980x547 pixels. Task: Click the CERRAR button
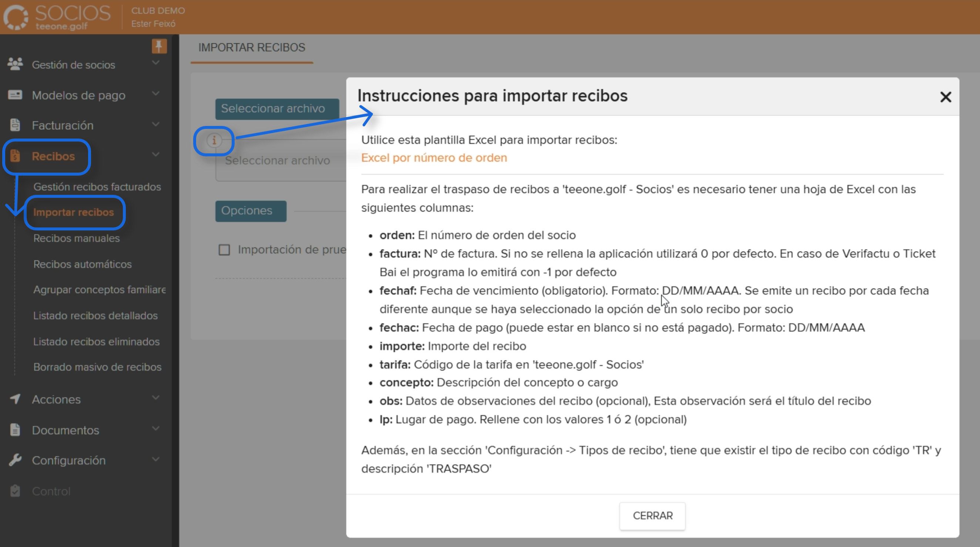pyautogui.click(x=652, y=516)
